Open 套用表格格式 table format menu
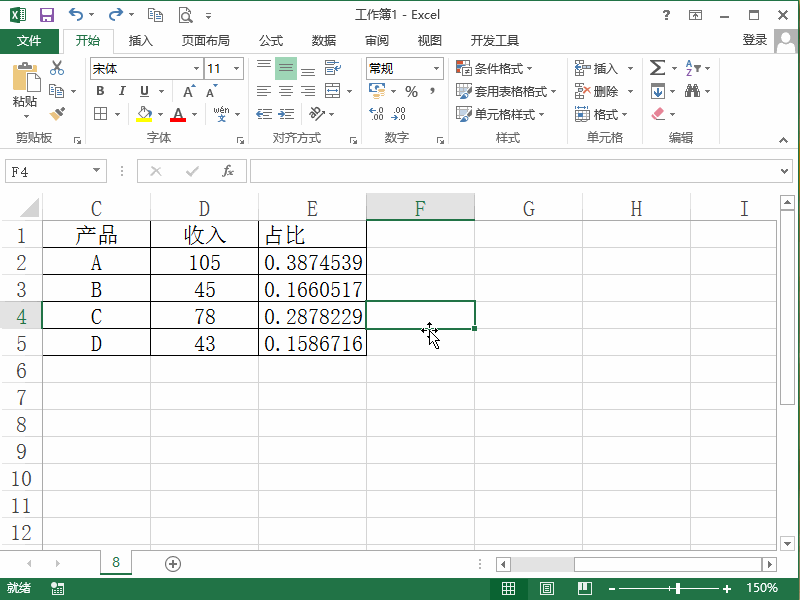 tap(506, 91)
